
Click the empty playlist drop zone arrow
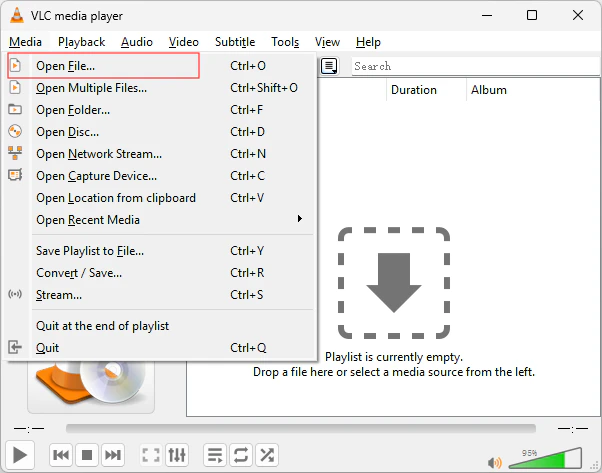coord(394,283)
